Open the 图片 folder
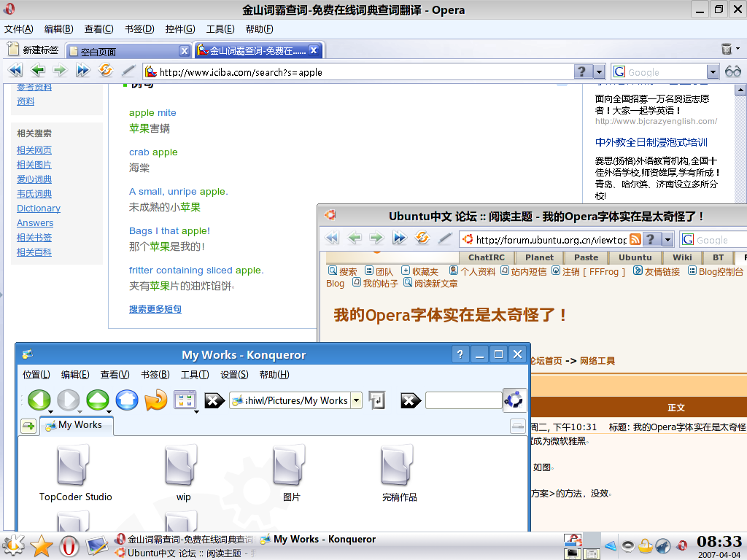Image resolution: width=747 pixels, height=560 pixels. click(x=290, y=473)
